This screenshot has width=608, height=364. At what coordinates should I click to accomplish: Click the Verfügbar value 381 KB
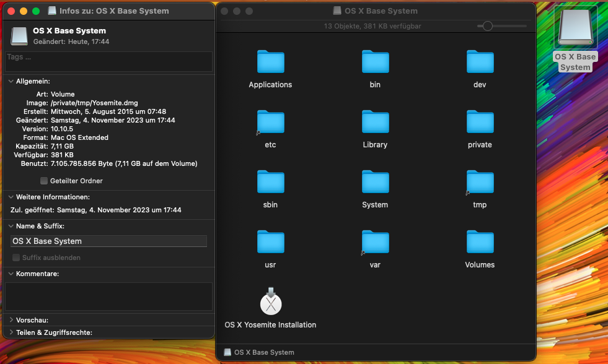tap(62, 155)
